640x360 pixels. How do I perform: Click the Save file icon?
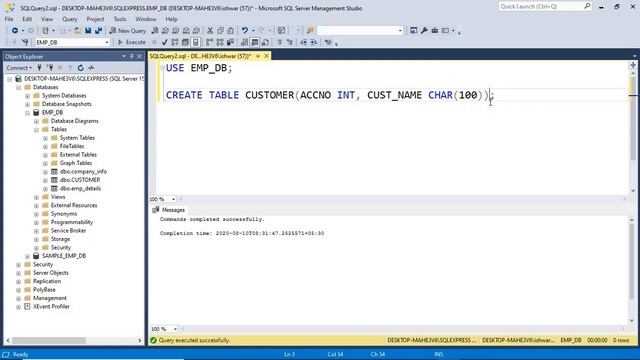[x=88, y=31]
